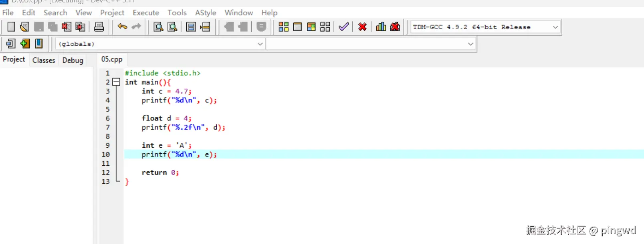
Task: Open the View menu
Action: point(84,12)
